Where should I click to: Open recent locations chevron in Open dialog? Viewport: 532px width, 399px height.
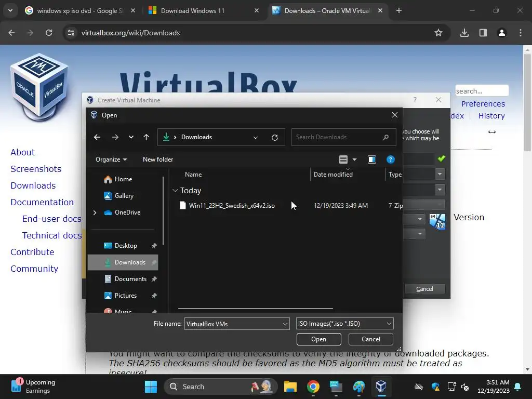click(131, 137)
